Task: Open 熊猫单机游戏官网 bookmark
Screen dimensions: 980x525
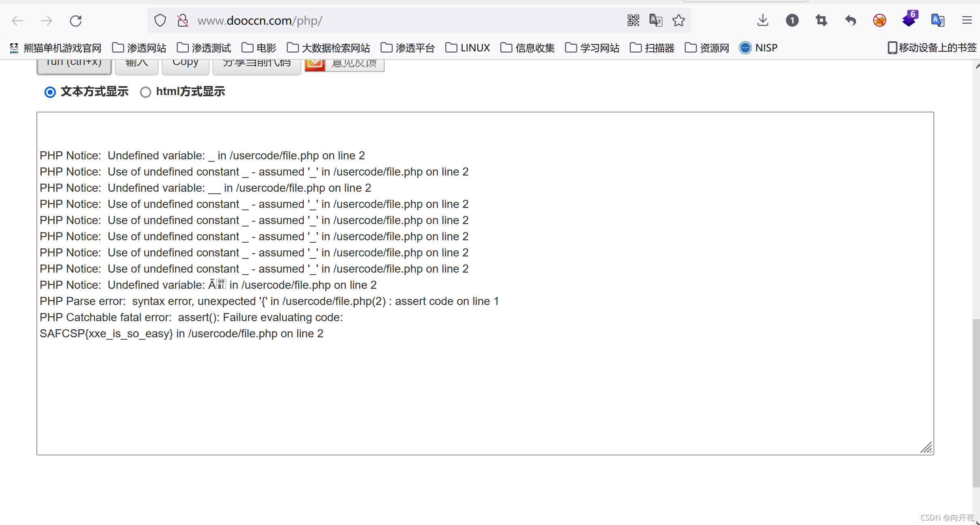Action: tap(56, 48)
